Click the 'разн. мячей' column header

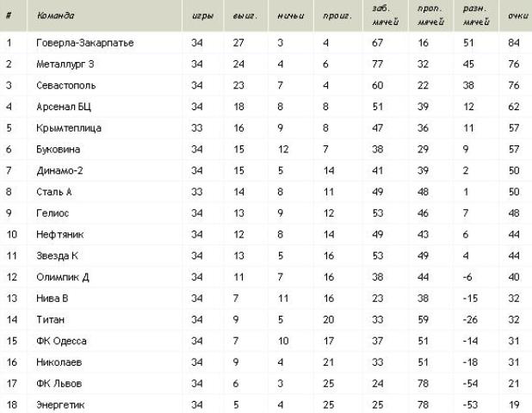(x=476, y=15)
